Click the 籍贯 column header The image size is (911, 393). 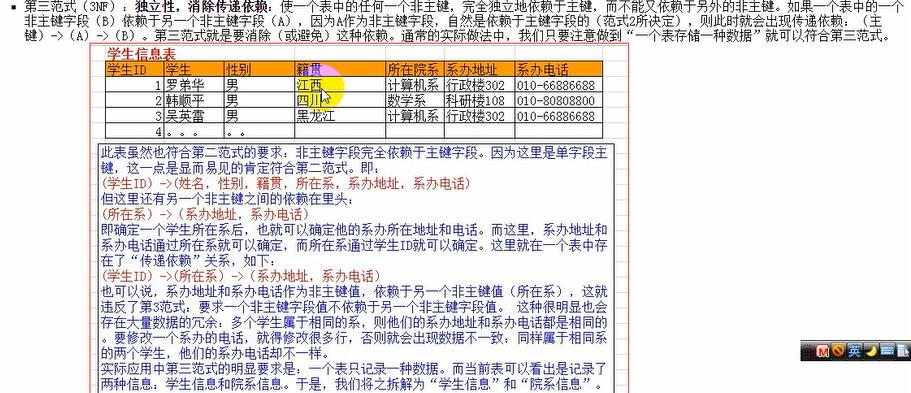click(340, 70)
